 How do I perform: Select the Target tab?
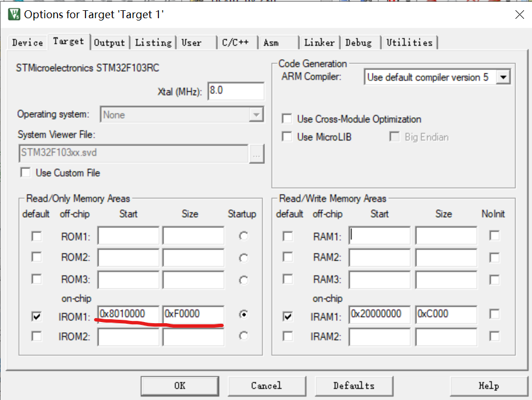click(x=68, y=42)
